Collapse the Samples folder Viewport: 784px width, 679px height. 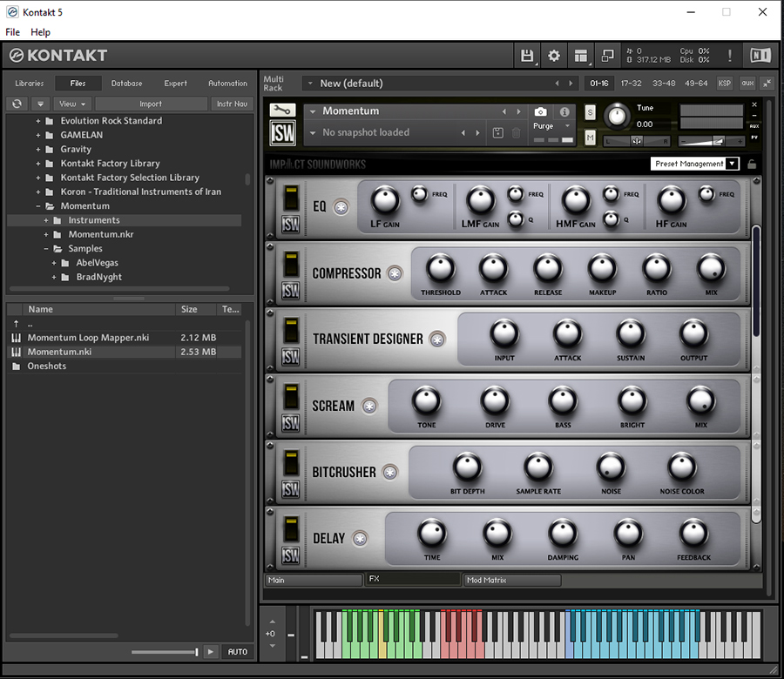pyautogui.click(x=46, y=248)
